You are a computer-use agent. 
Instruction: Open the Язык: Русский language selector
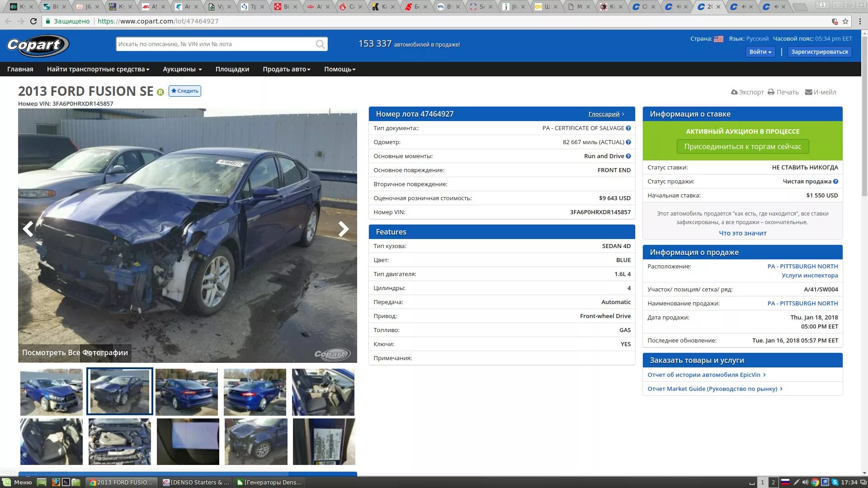click(749, 39)
